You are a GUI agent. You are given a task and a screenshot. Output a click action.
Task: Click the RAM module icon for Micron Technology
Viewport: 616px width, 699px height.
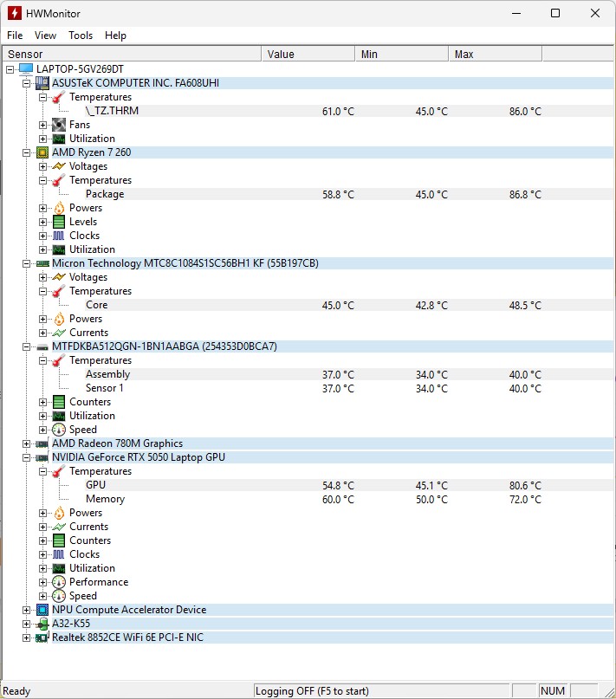click(x=42, y=263)
